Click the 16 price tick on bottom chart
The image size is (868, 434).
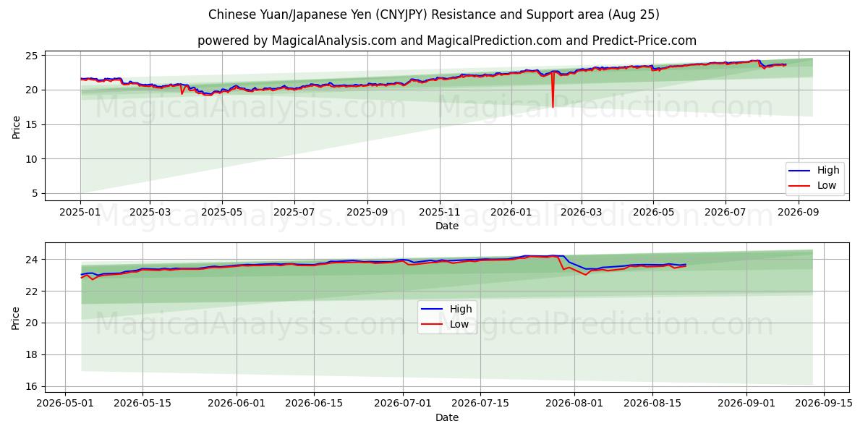33,386
